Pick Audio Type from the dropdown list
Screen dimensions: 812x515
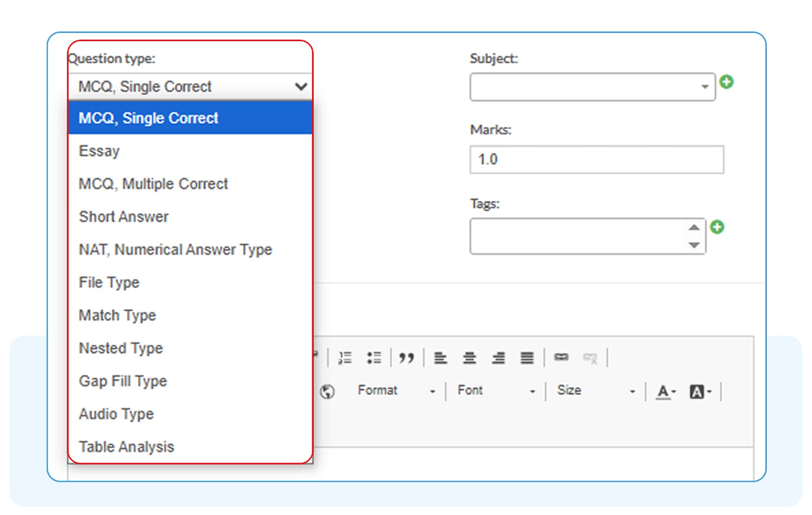click(x=116, y=413)
